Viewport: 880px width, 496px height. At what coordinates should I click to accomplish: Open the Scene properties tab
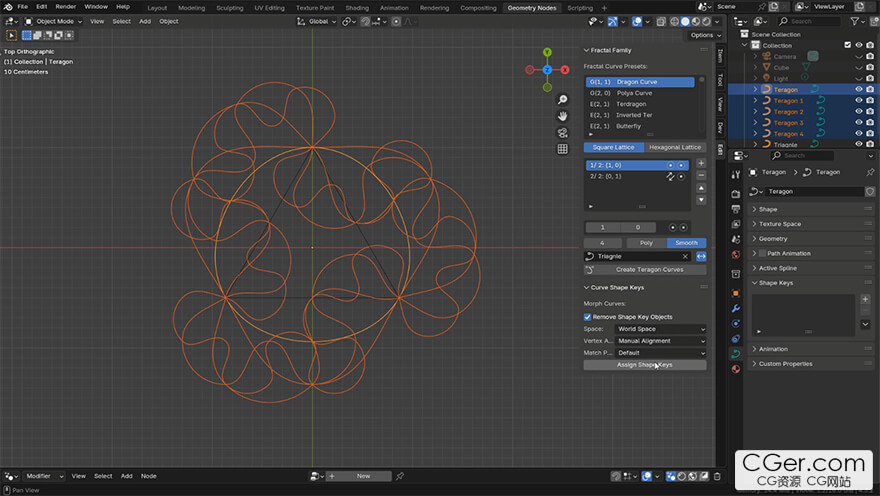click(x=736, y=239)
